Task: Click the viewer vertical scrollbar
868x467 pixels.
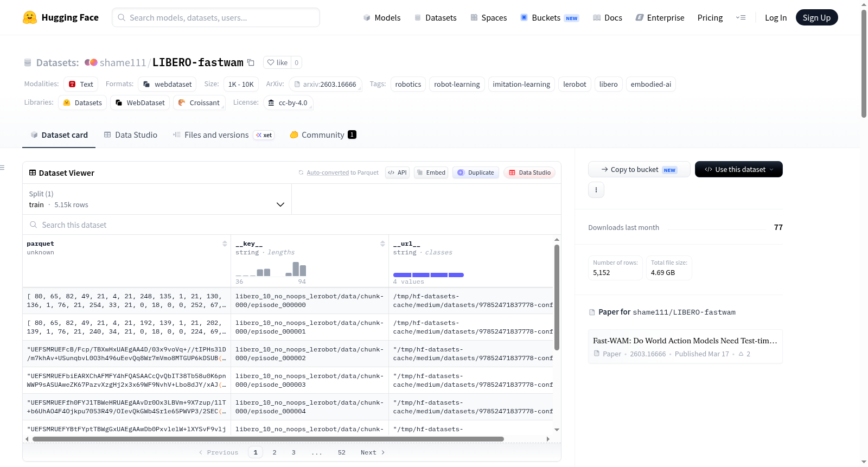Action: click(x=557, y=297)
